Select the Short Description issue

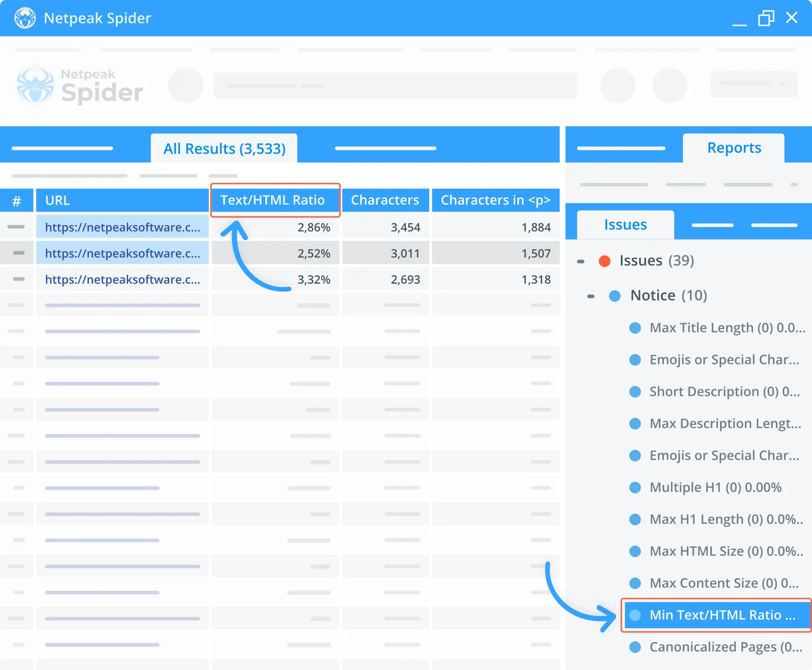pos(725,391)
